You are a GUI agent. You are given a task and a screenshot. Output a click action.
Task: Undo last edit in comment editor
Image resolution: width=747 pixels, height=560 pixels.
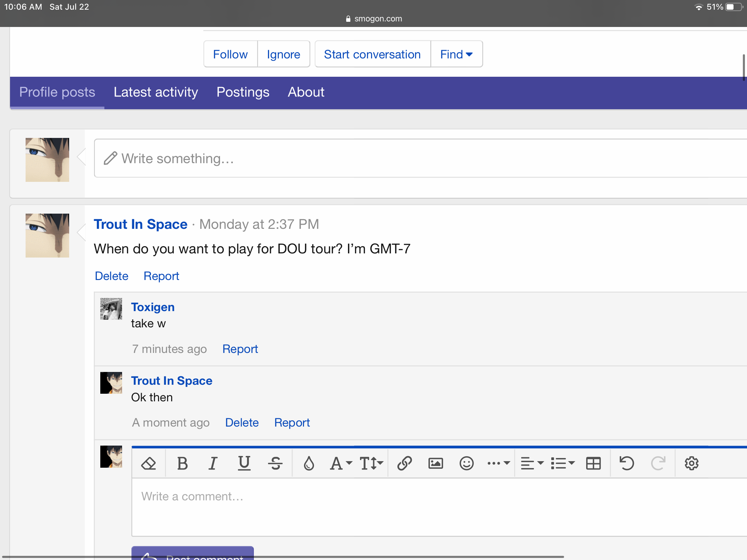[626, 463]
